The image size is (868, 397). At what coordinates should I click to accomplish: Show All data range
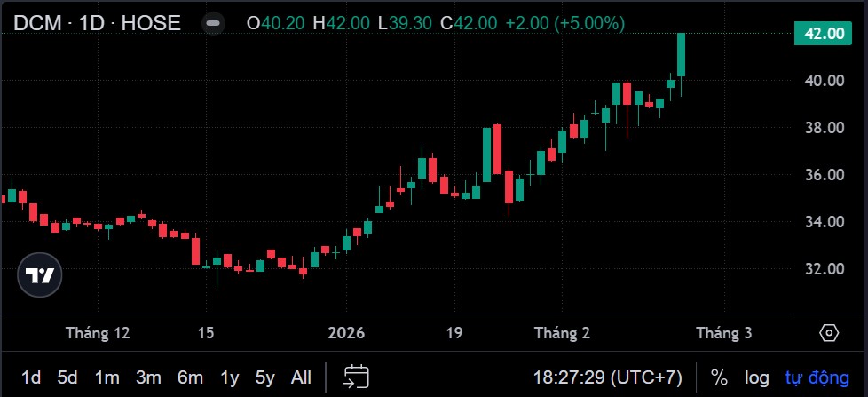point(301,377)
